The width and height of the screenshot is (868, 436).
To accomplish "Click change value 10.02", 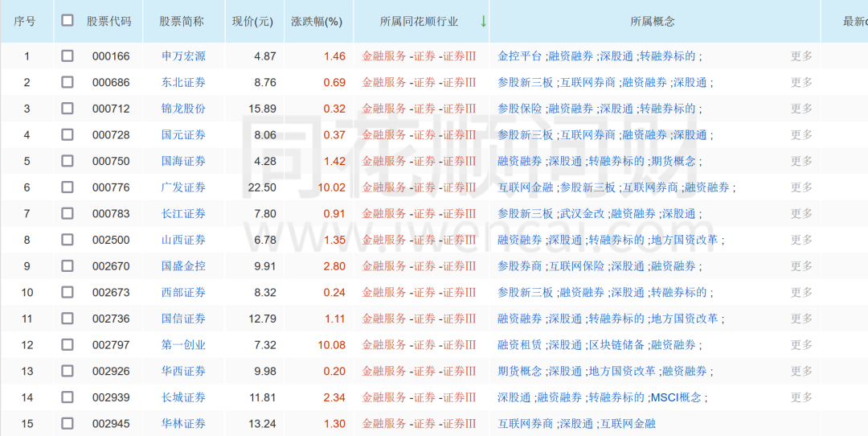I will click(332, 187).
